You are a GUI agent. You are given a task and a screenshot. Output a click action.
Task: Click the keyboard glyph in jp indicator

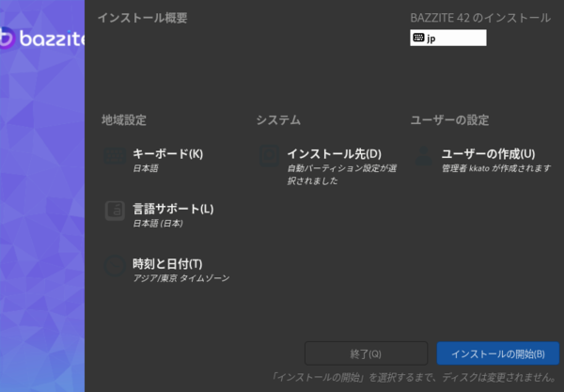point(418,38)
